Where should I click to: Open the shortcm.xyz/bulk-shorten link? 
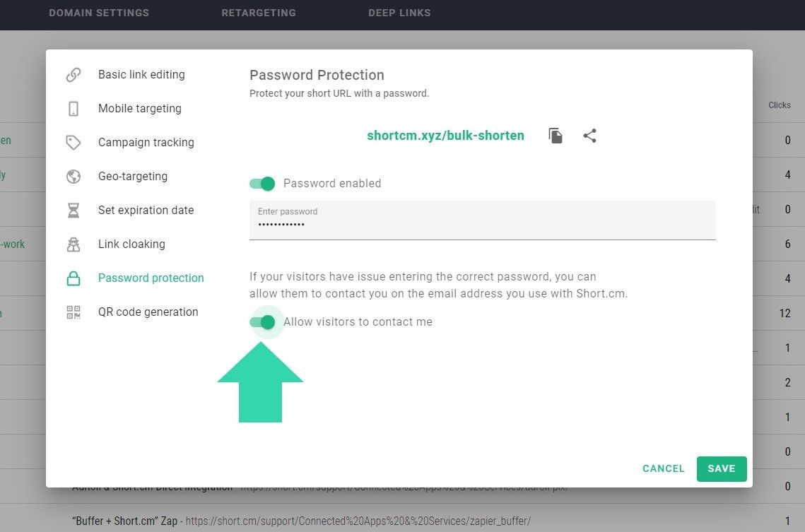(x=445, y=136)
